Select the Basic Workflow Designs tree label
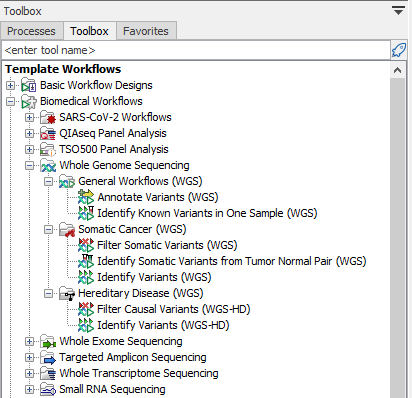The width and height of the screenshot is (412, 398). coord(96,85)
